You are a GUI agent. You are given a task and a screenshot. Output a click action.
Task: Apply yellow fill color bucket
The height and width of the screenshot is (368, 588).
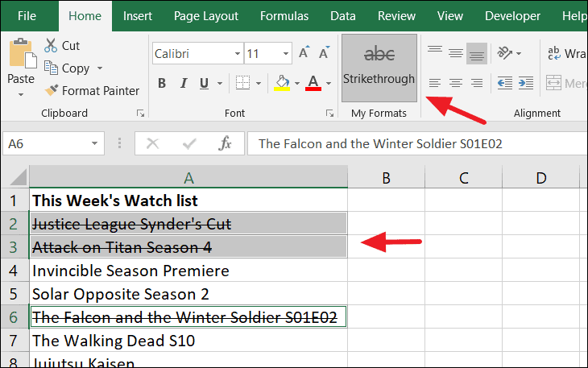(x=282, y=83)
